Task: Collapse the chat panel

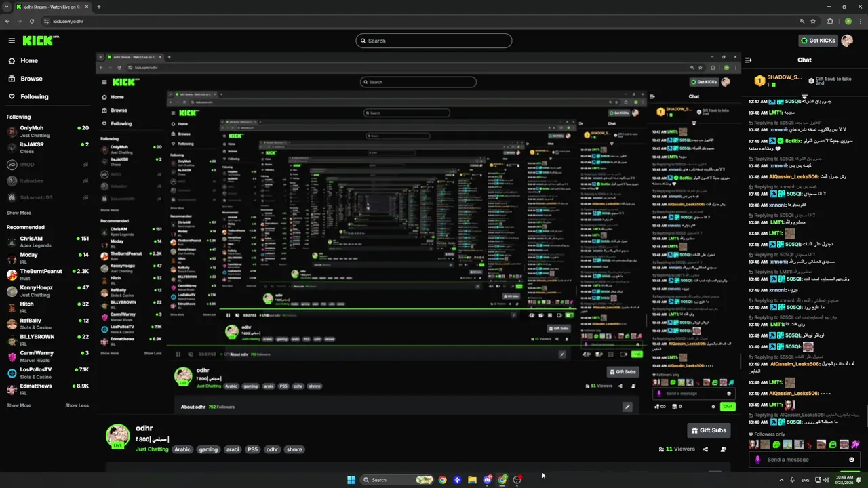Action: pos(749,60)
